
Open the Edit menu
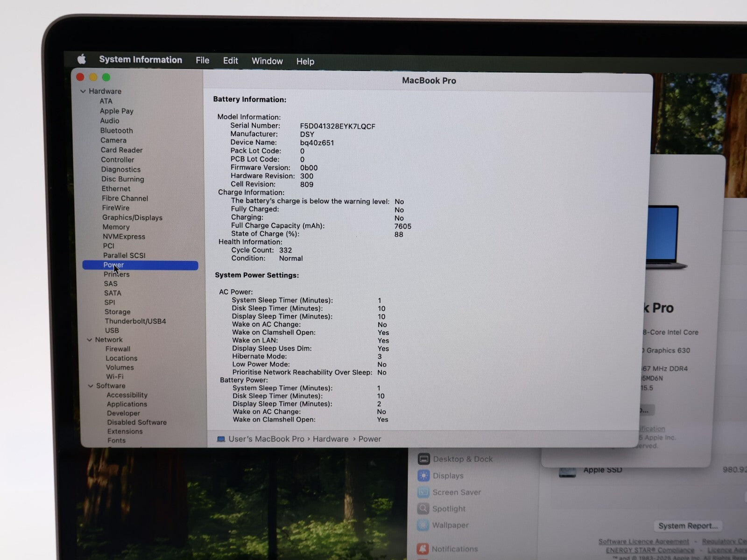pos(230,61)
